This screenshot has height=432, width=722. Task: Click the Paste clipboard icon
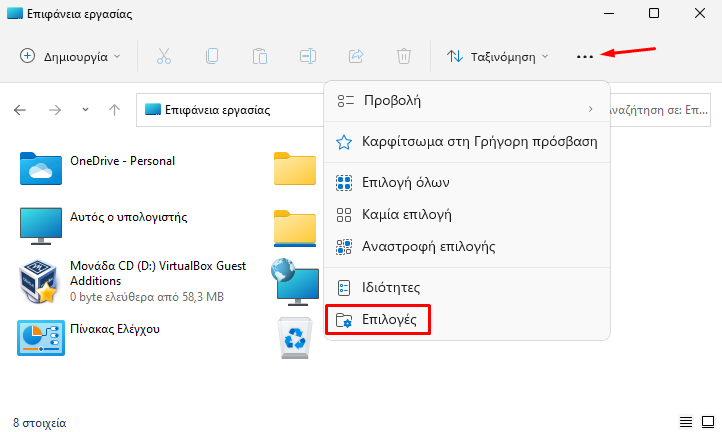pyautogui.click(x=260, y=56)
